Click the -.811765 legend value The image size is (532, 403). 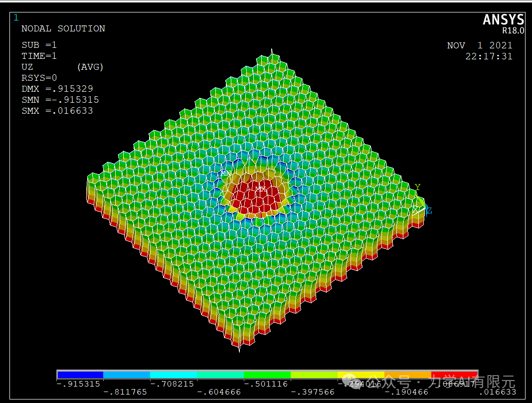(x=125, y=392)
